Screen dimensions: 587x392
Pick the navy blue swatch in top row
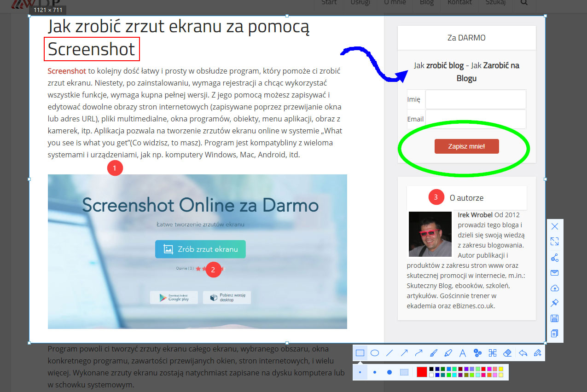(x=437, y=369)
